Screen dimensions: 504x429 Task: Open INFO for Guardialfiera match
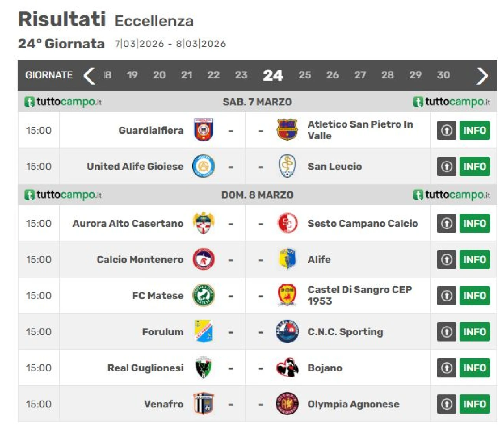[x=474, y=130]
